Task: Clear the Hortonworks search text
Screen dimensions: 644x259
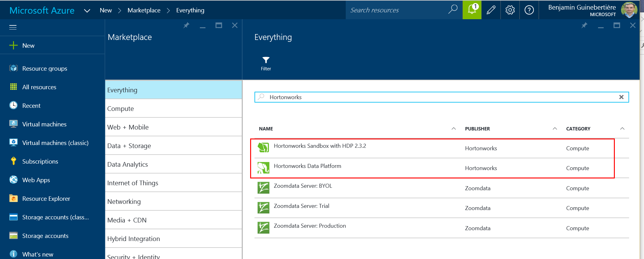Action: (621, 97)
